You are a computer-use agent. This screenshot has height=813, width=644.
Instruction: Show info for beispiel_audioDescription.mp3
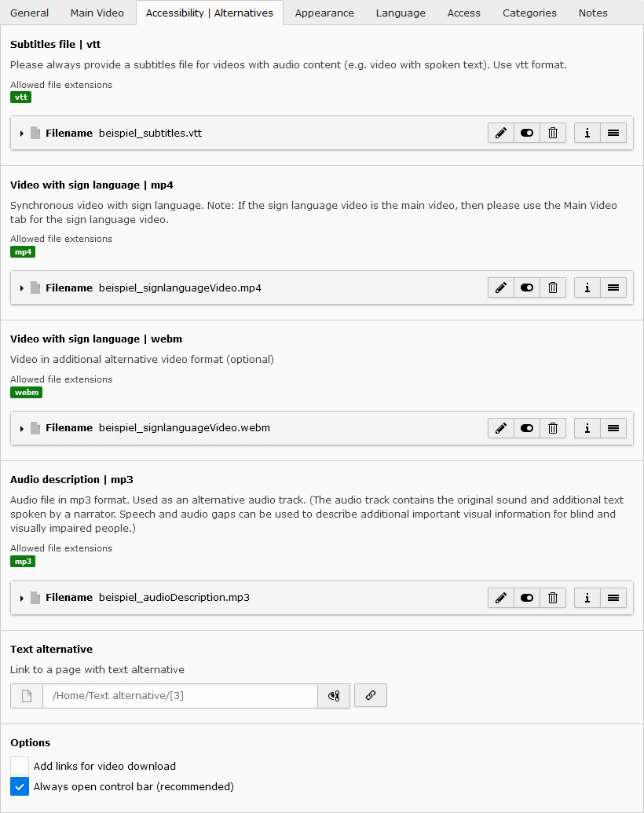tap(587, 598)
